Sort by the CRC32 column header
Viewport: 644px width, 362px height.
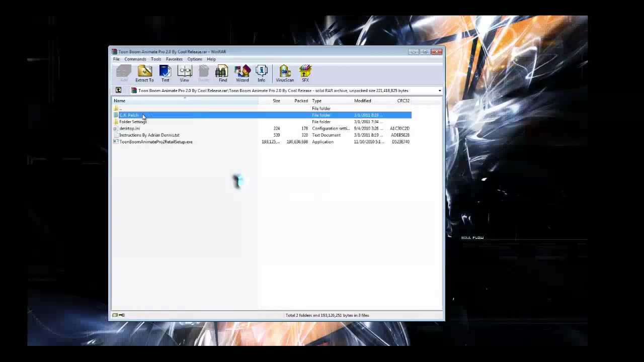pos(404,101)
